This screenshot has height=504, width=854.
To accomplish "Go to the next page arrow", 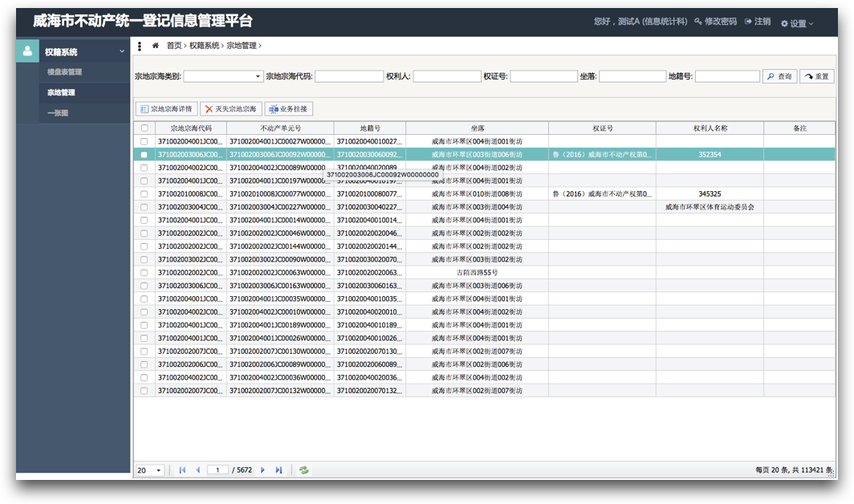I will pos(262,469).
